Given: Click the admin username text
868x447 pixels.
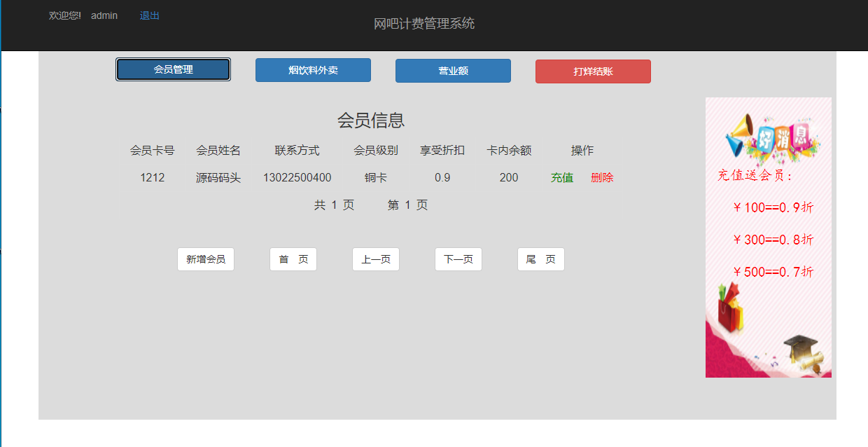Looking at the screenshot, I should point(104,15).
